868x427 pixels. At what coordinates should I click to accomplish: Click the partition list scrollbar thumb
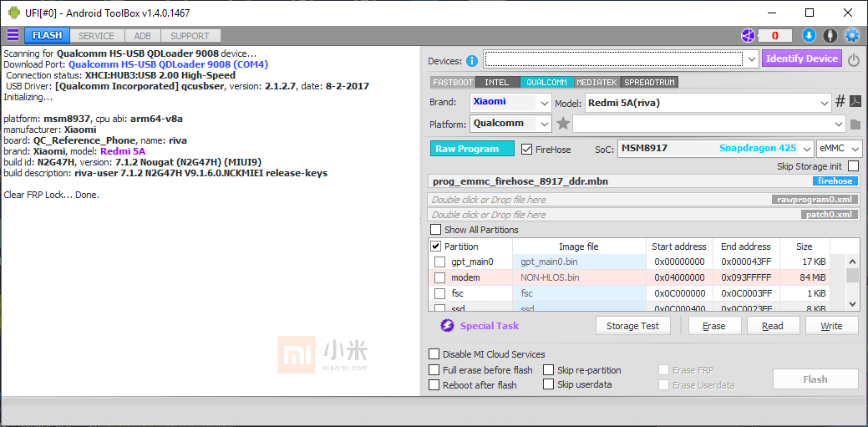coord(852,275)
